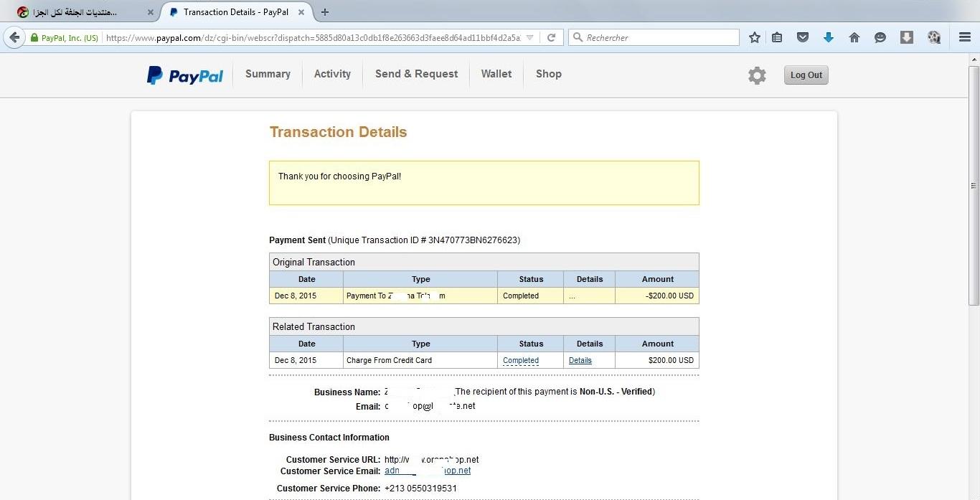This screenshot has height=500, width=980.
Task: Open the Activity menu item
Action: tap(332, 74)
